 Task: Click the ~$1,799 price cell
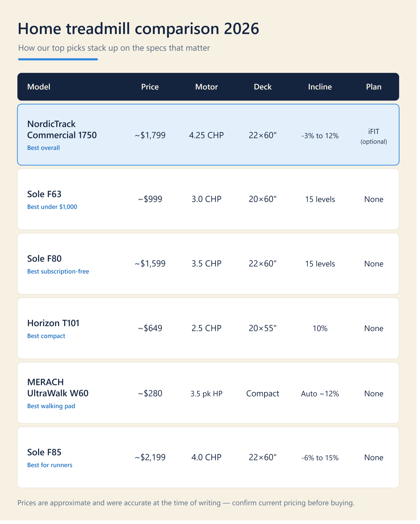coord(151,136)
